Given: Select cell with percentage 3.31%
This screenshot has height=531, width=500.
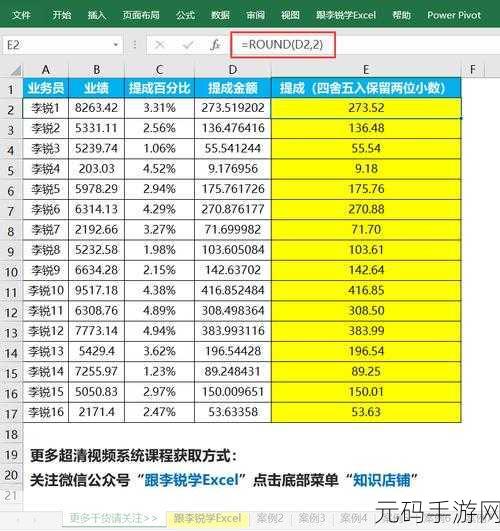Looking at the screenshot, I should (x=160, y=108).
